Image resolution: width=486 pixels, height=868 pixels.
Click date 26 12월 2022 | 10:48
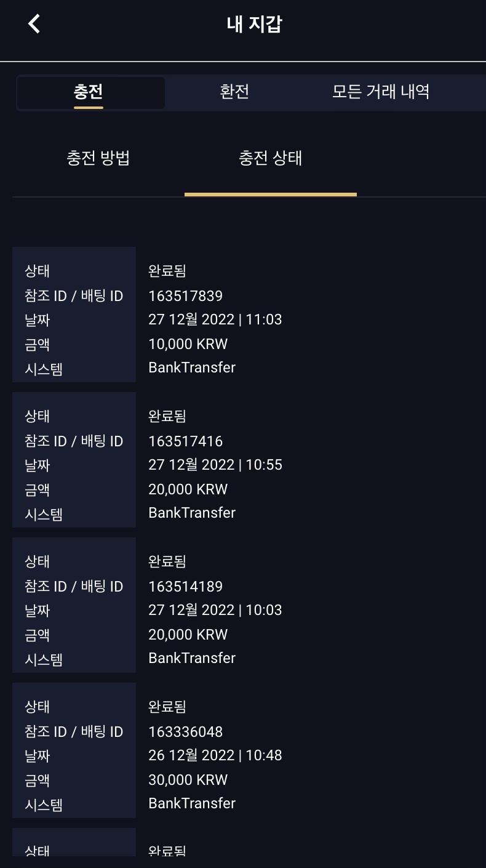pyautogui.click(x=215, y=755)
